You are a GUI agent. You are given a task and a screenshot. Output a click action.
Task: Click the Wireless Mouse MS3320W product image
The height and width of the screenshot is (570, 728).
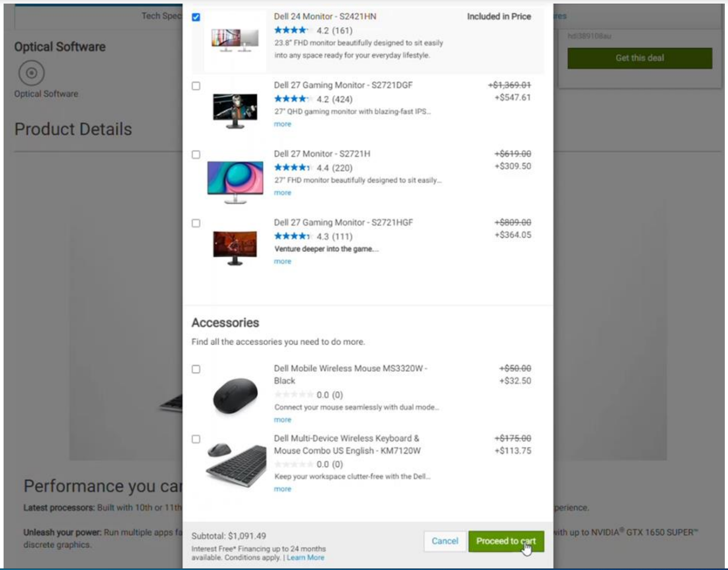pyautogui.click(x=235, y=396)
